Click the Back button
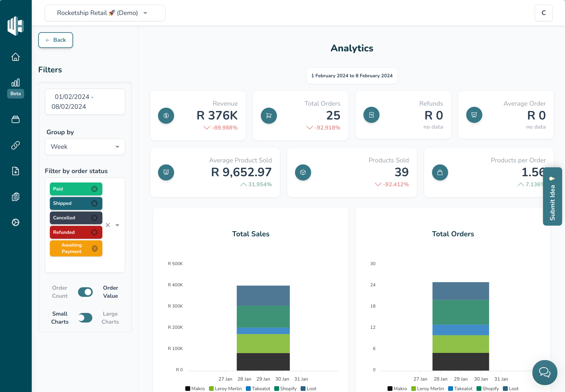 click(x=55, y=40)
